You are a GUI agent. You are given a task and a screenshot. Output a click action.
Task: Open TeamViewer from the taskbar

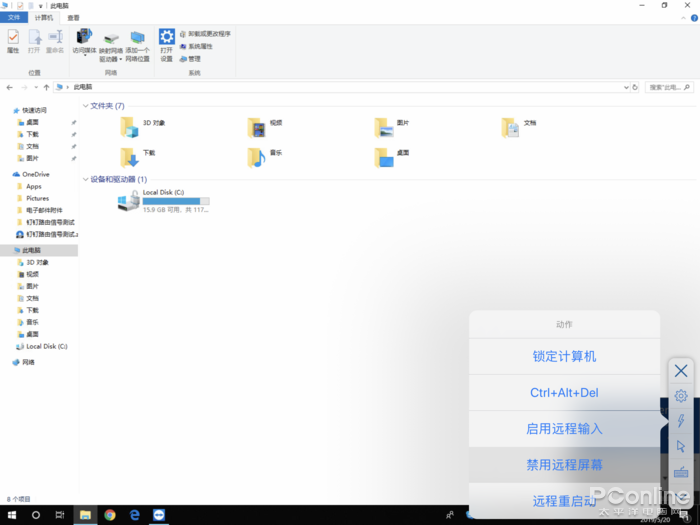159,515
